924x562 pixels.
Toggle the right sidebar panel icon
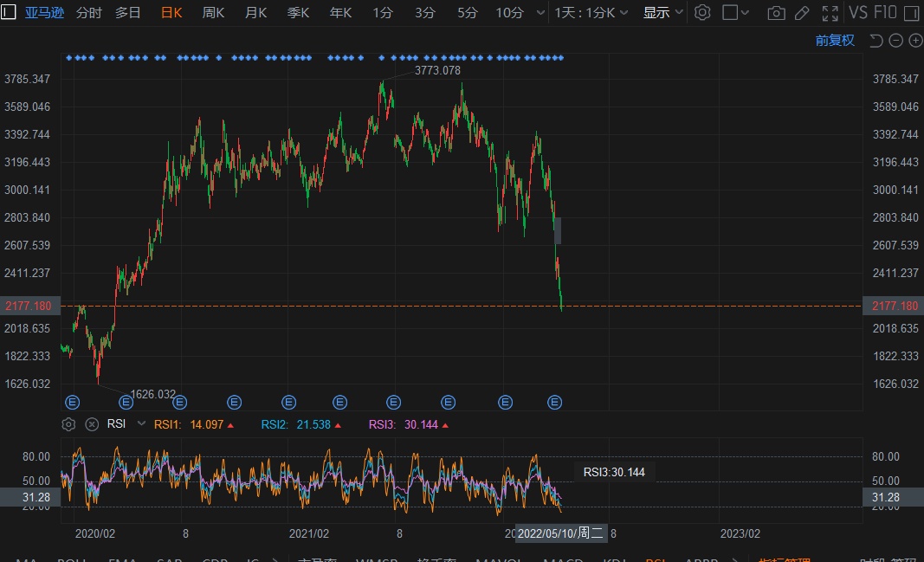[x=911, y=13]
